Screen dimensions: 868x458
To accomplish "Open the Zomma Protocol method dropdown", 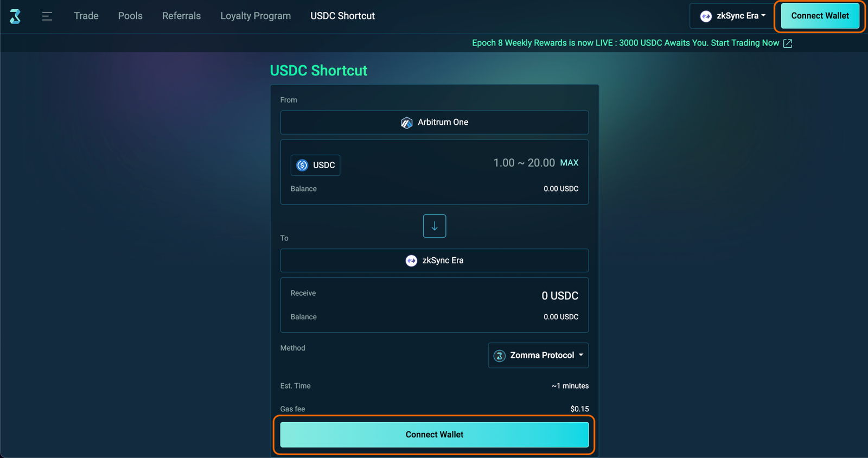I will pos(538,355).
